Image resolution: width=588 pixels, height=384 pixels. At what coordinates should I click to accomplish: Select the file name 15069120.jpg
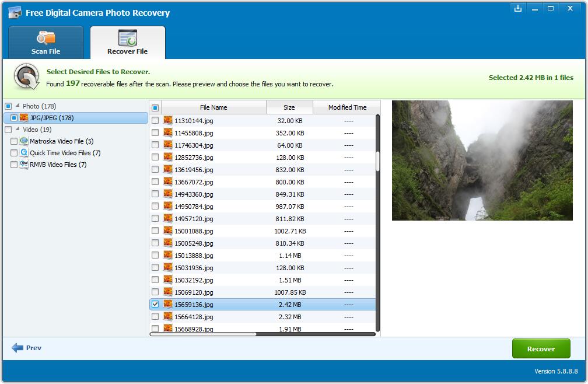pos(194,292)
